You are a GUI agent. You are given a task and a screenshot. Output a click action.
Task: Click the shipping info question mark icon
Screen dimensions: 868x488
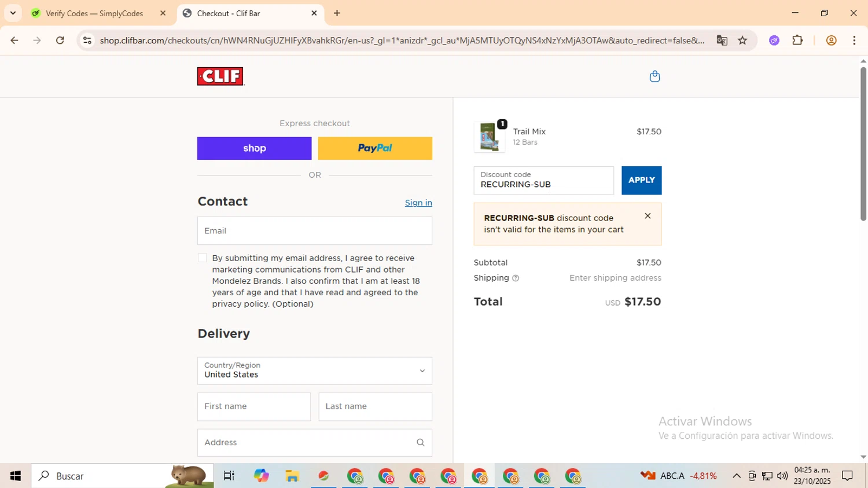click(x=516, y=278)
